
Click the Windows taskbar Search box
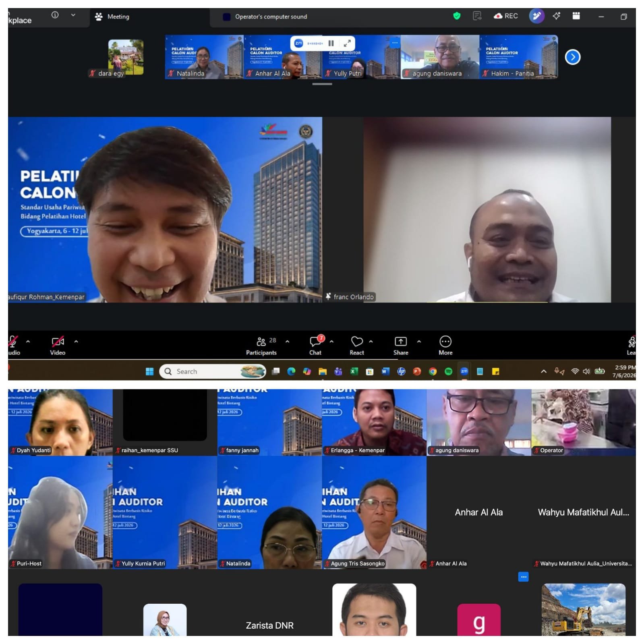pos(213,371)
